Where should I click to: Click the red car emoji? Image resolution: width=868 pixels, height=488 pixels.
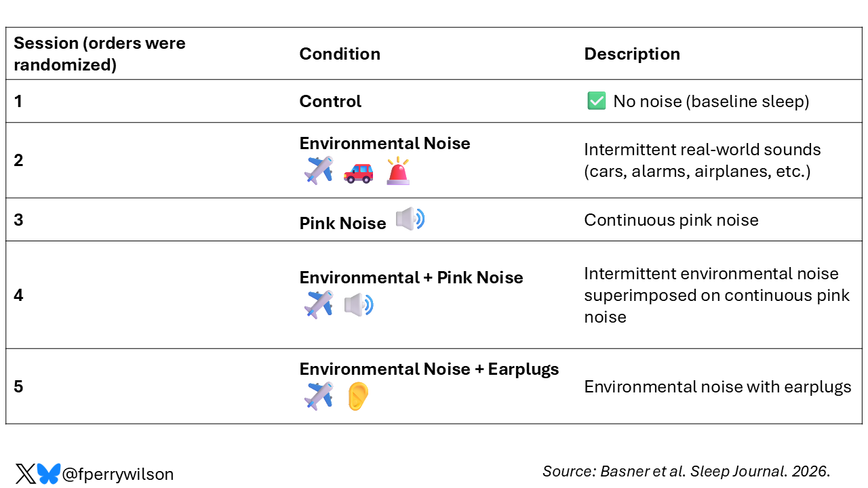point(358,173)
